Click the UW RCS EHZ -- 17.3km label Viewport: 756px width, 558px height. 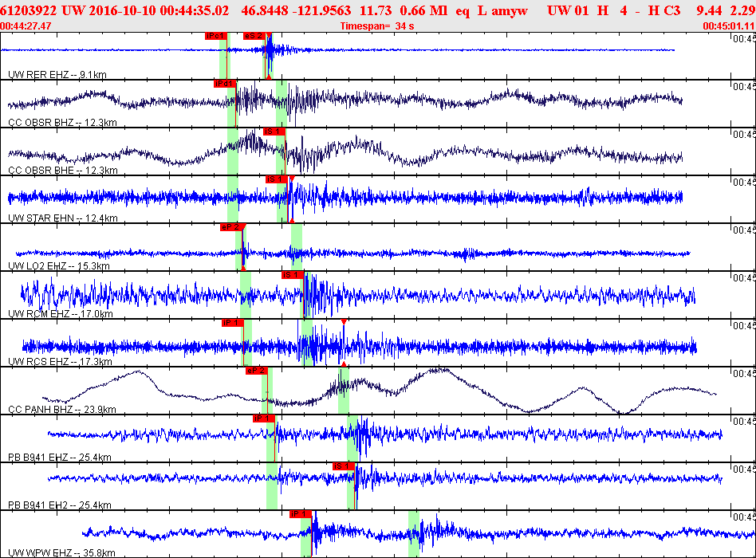pos(61,361)
